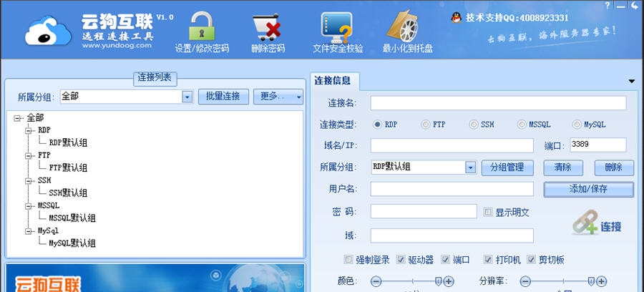Click the 云狗互联 banner image
The height and width of the screenshot is (292, 644).
pos(155,278)
